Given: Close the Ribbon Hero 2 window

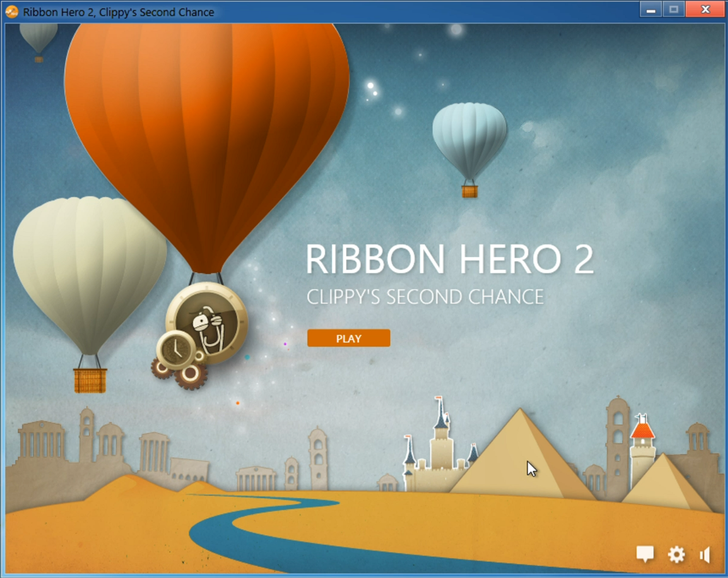Looking at the screenshot, I should click(705, 9).
